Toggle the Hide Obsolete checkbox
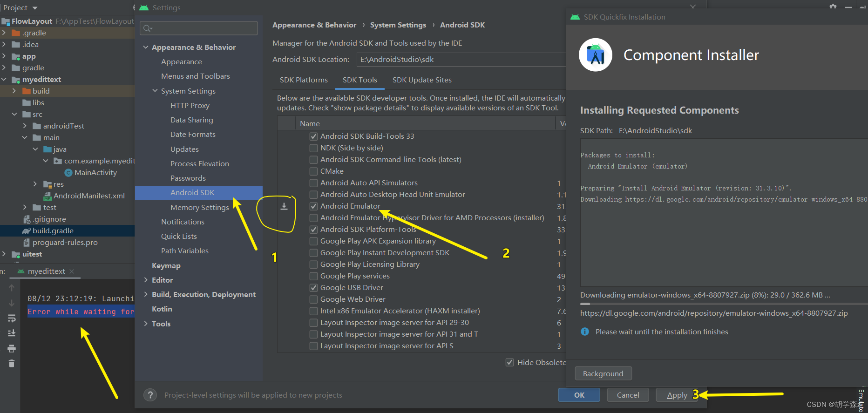868x413 pixels. coord(510,362)
